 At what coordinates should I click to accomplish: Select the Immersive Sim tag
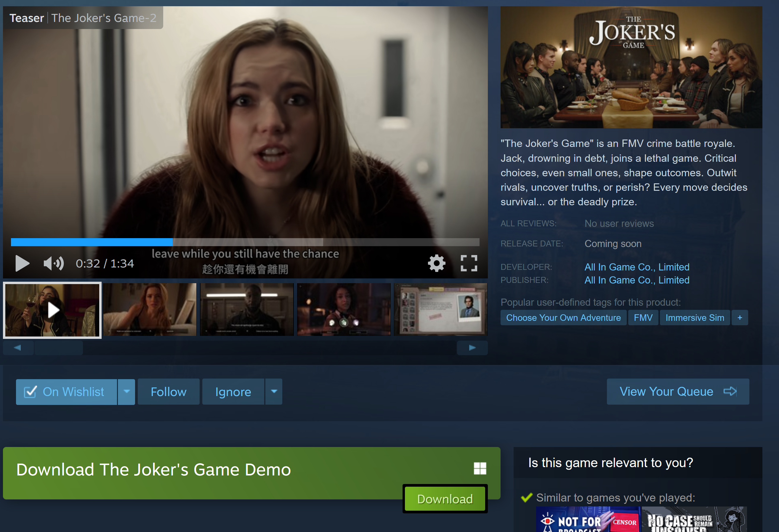pos(695,318)
